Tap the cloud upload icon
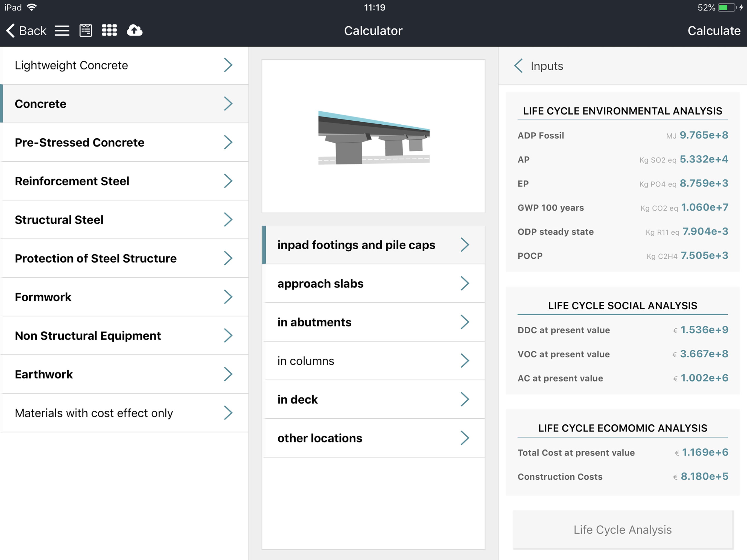747x560 pixels. (135, 31)
